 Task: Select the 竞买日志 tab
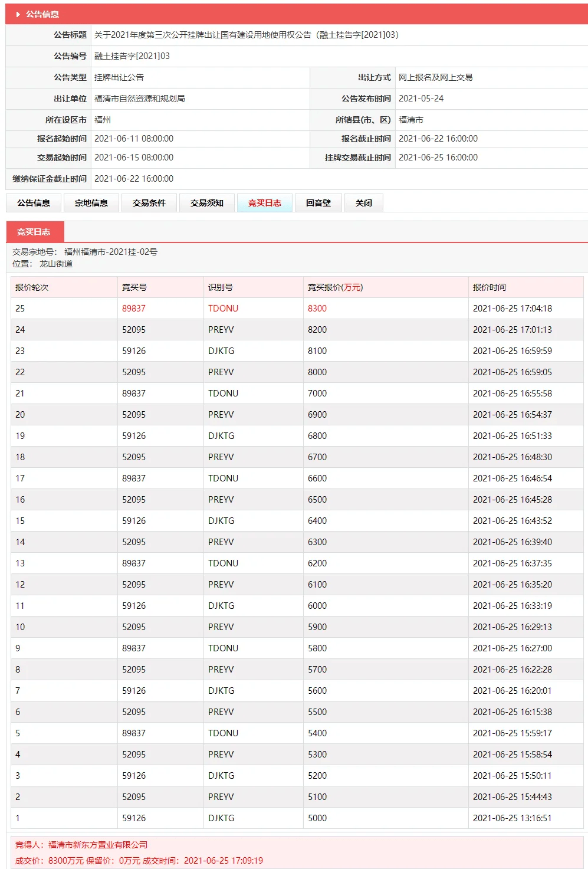click(264, 202)
